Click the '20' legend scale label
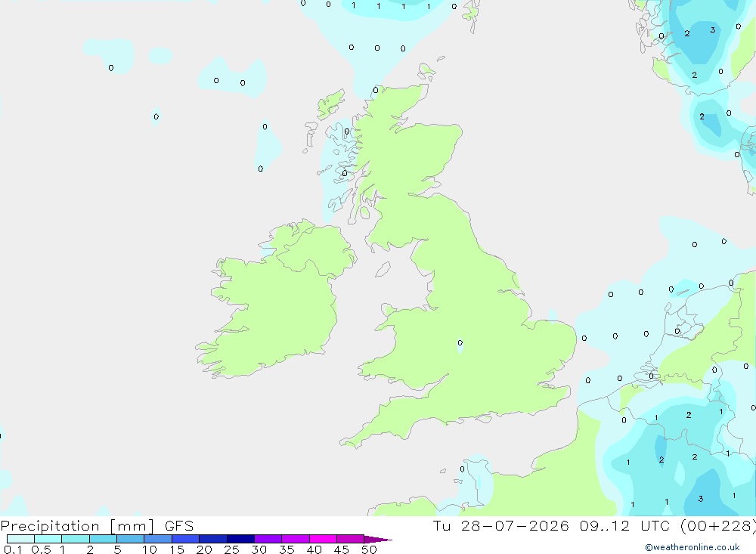 [x=204, y=549]
